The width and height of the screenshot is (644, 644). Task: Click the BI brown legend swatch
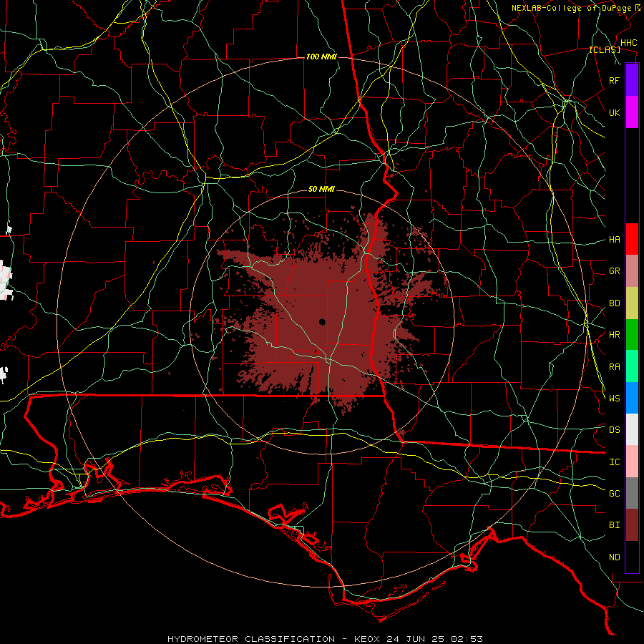(x=632, y=525)
